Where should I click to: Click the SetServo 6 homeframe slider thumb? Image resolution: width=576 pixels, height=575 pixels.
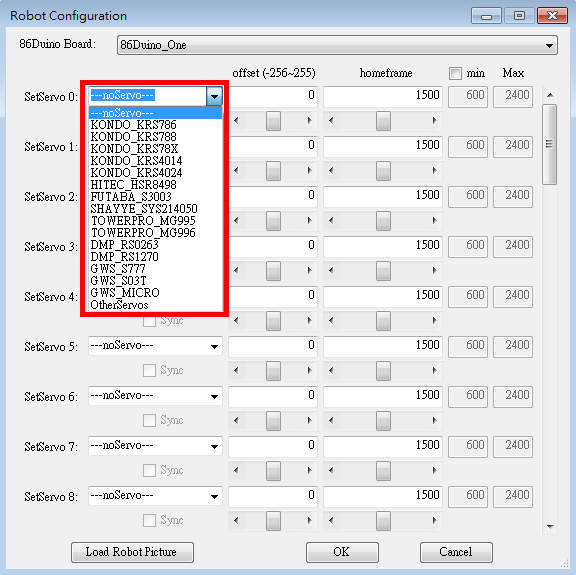point(383,420)
